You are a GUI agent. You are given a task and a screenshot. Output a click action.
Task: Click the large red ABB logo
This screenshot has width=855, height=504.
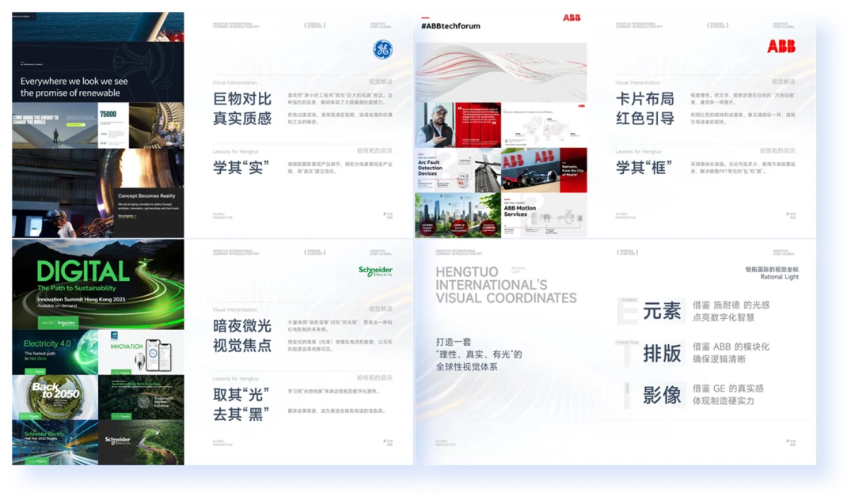[x=781, y=47]
